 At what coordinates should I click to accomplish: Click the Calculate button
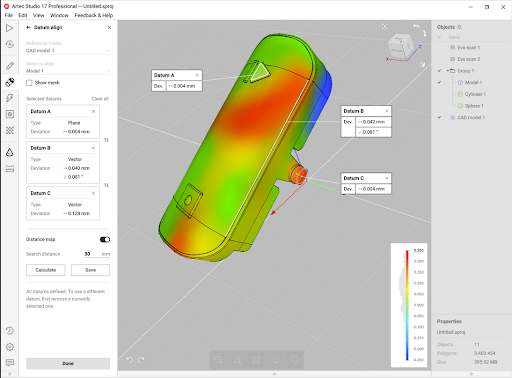tap(46, 270)
